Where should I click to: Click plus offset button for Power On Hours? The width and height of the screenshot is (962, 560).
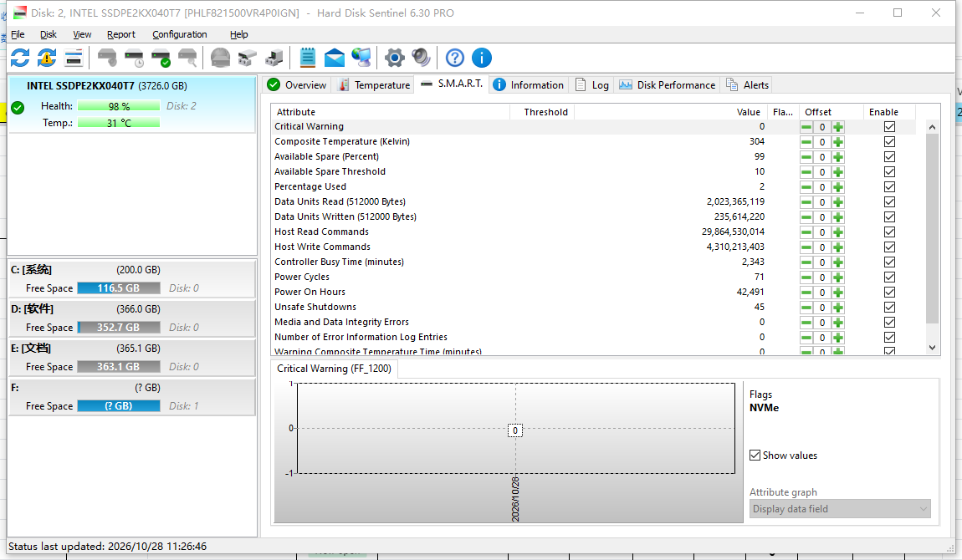[x=838, y=293]
